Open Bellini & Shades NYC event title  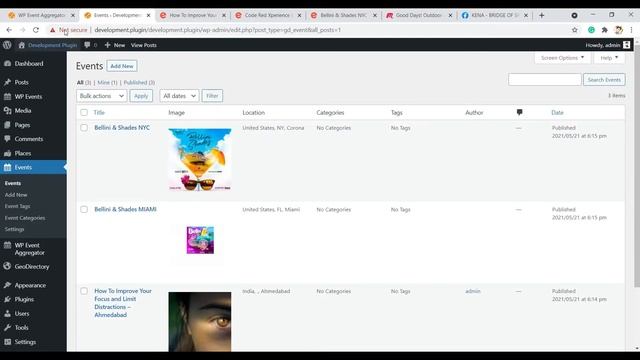[x=122, y=128]
